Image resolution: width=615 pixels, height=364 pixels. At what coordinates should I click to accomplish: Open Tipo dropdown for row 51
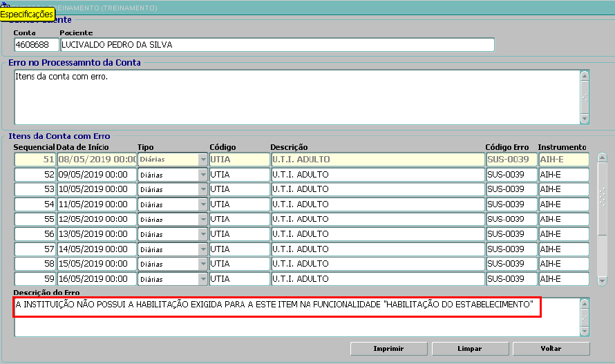[x=202, y=160]
